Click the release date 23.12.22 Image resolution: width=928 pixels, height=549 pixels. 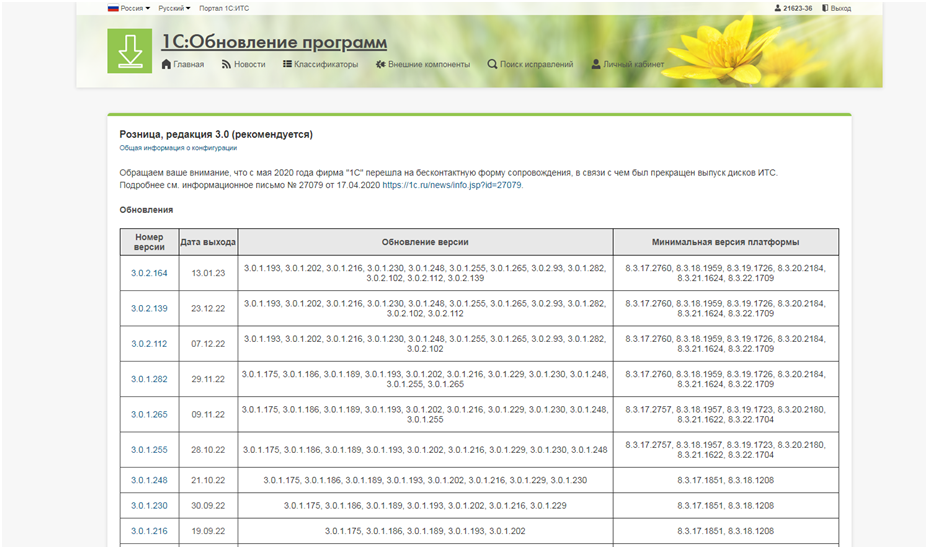tap(208, 308)
